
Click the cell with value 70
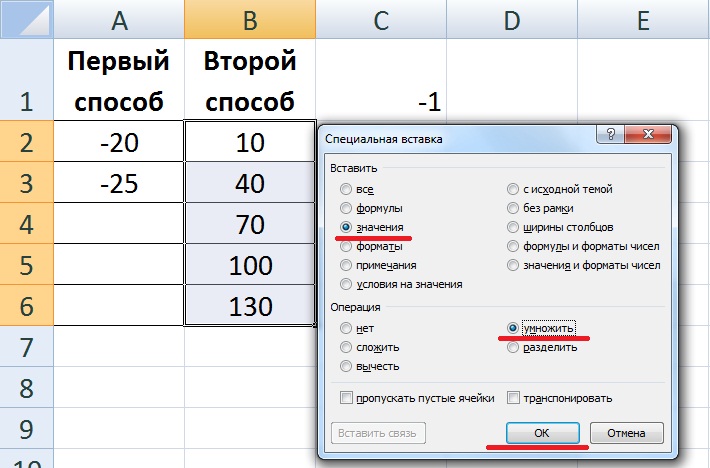(x=250, y=223)
